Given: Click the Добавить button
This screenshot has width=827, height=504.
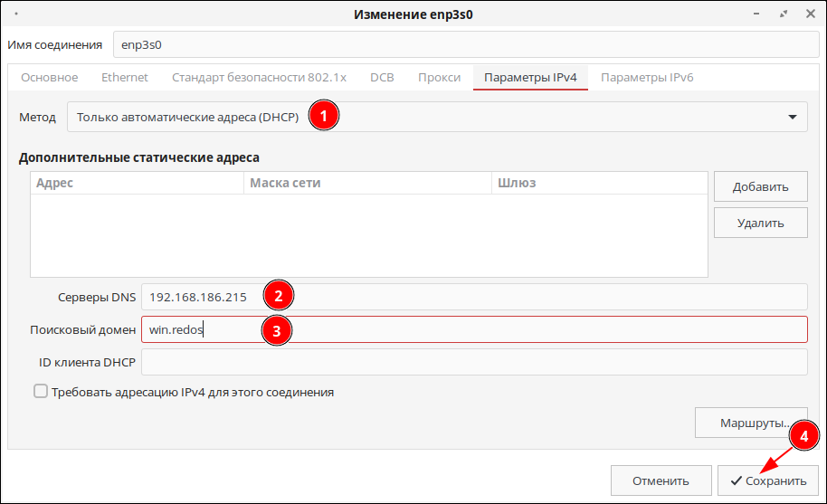Looking at the screenshot, I should coord(760,187).
